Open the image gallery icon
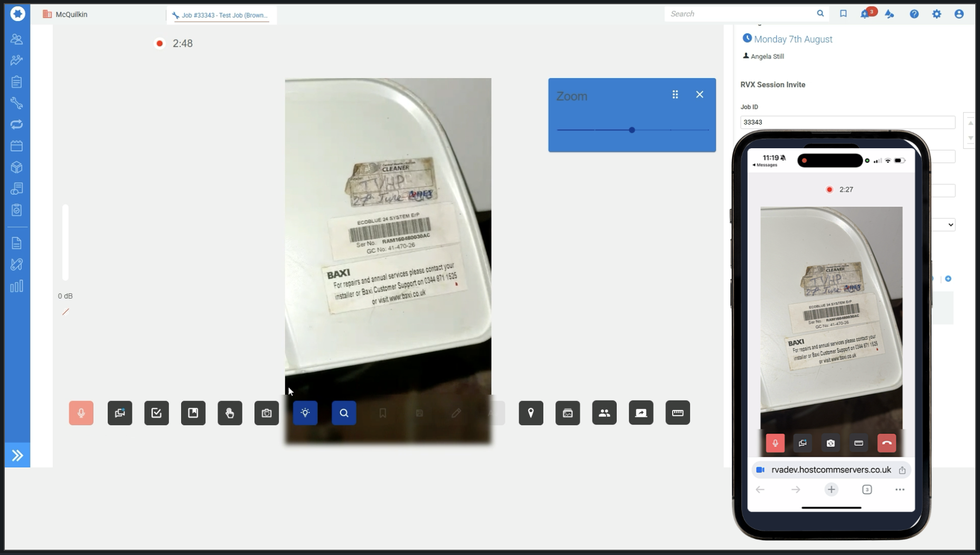Screen dimensions: 980x555 (x=568, y=413)
